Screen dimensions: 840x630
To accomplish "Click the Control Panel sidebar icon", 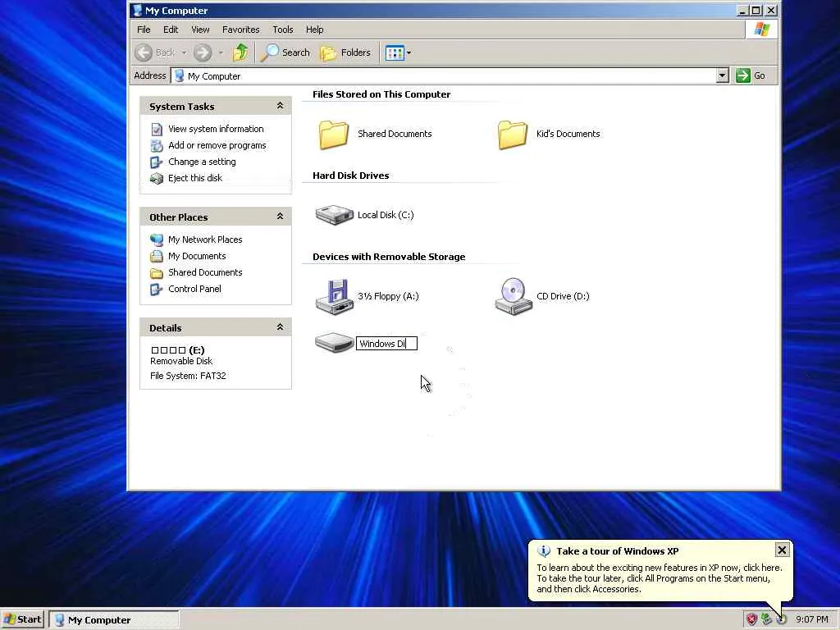I will pos(157,290).
